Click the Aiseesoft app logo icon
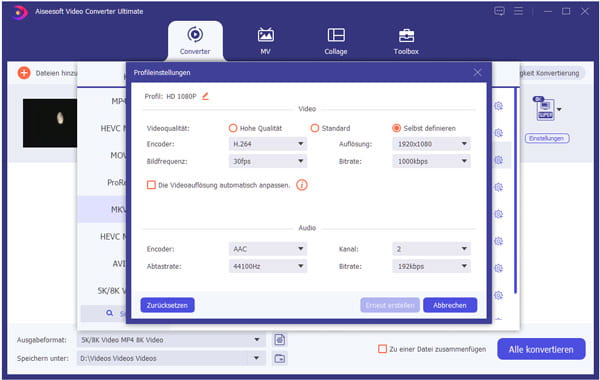The width and height of the screenshot is (600, 380). click(x=20, y=12)
